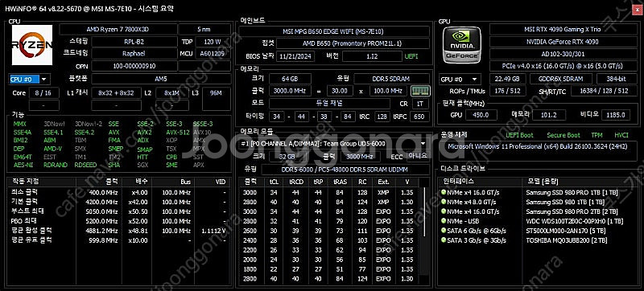Click the NVIDIA GeForce RTX 4090 field
This screenshot has width=644, height=291.
562,42
